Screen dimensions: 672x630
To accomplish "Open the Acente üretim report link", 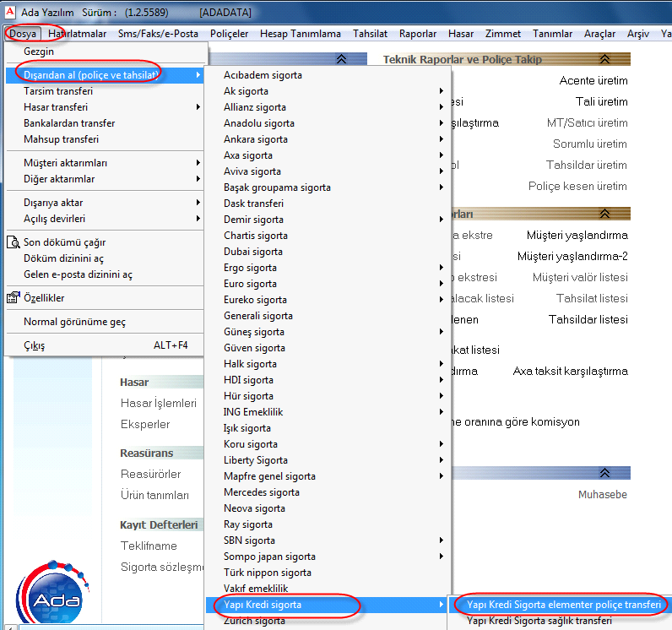I will 593,80.
